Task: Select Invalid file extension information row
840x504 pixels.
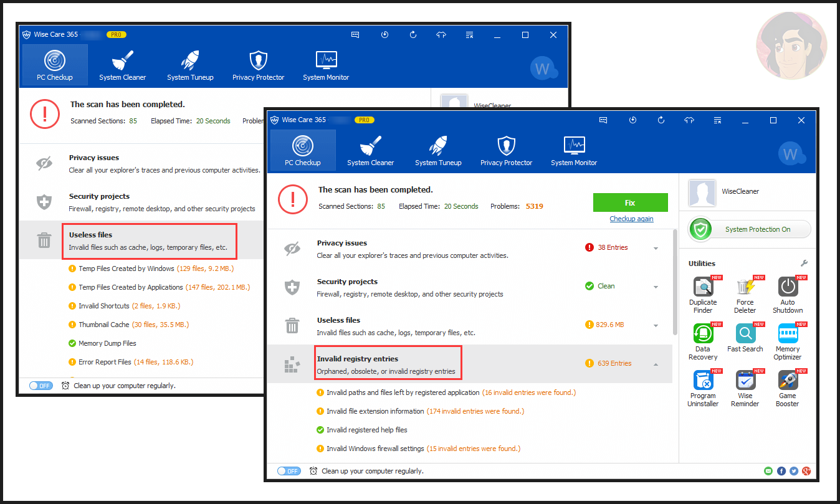Action: [421, 411]
